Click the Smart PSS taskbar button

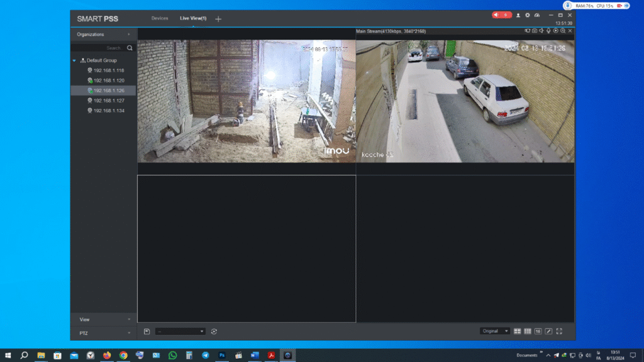pos(287,356)
